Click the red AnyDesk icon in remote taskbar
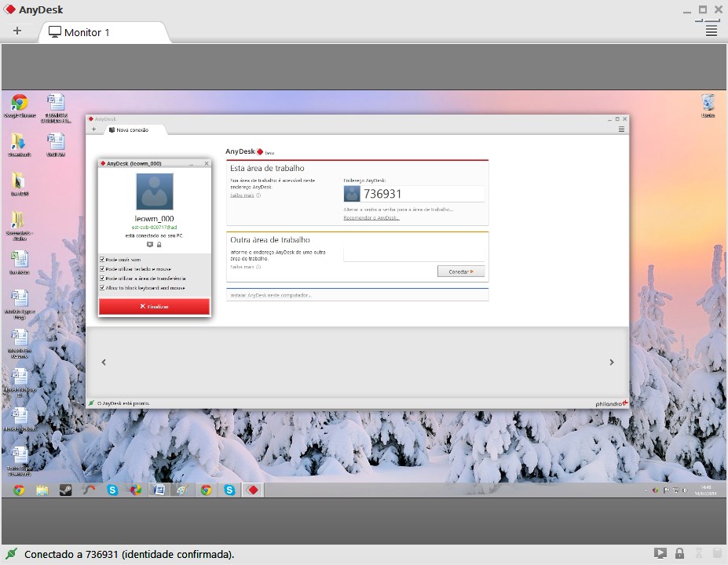 coord(253,490)
